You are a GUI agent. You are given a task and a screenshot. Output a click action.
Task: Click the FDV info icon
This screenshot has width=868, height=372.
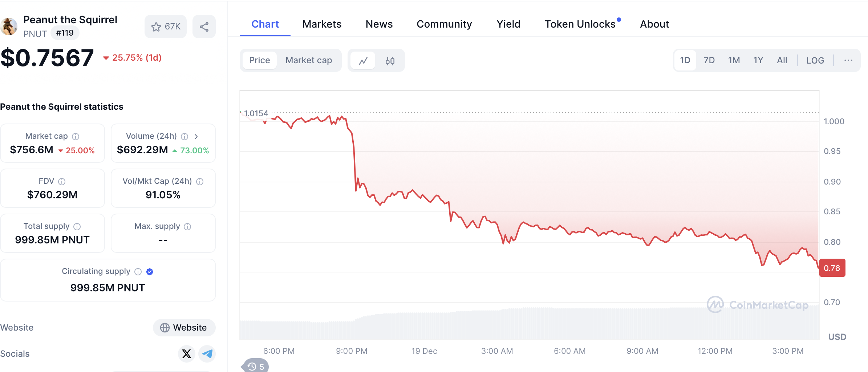coord(62,182)
